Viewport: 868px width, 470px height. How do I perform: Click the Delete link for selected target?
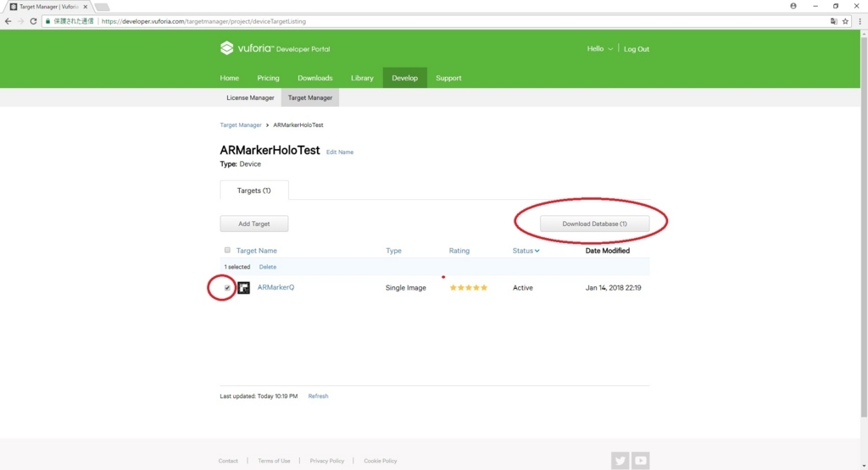pyautogui.click(x=267, y=267)
